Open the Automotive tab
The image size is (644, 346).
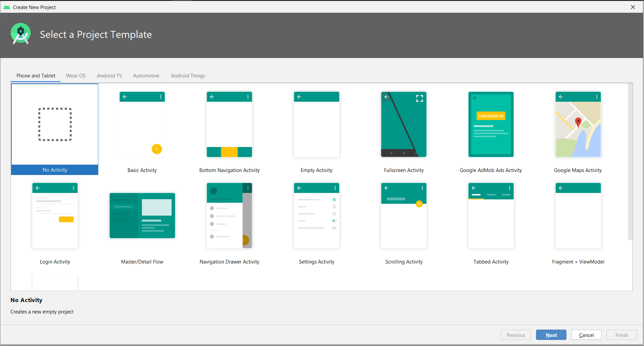[146, 76]
